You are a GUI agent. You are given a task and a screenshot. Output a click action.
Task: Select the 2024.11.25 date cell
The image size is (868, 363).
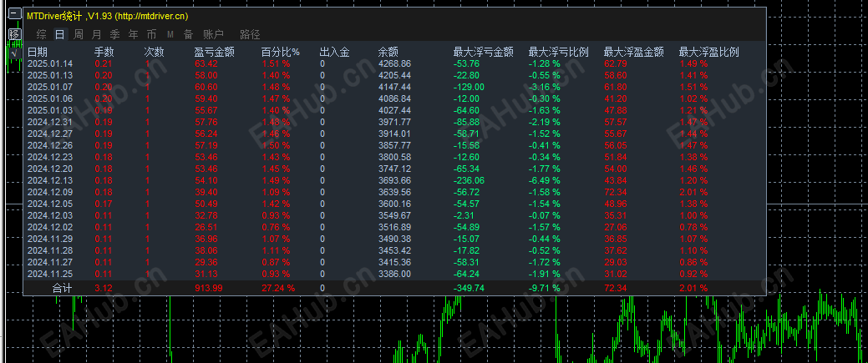point(50,274)
